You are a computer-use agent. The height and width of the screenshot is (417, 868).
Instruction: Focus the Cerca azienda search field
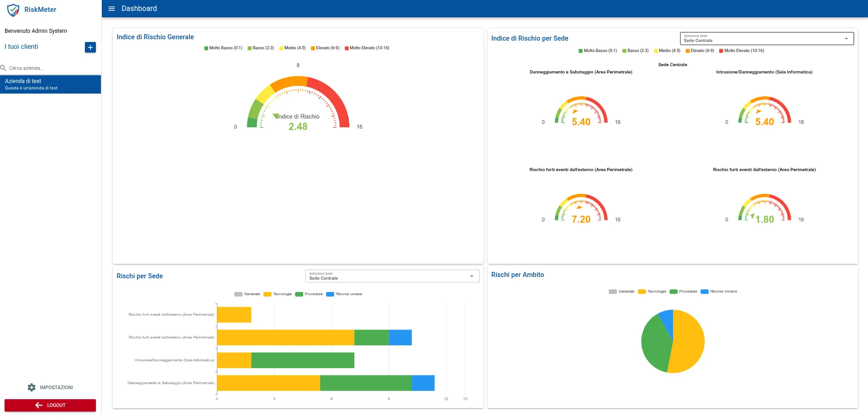pyautogui.click(x=50, y=68)
